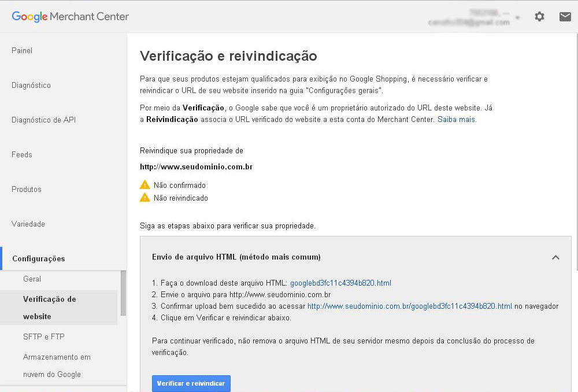Click the warning icon beside Não confirmado
Image resolution: width=578 pixels, height=392 pixels.
(x=145, y=185)
